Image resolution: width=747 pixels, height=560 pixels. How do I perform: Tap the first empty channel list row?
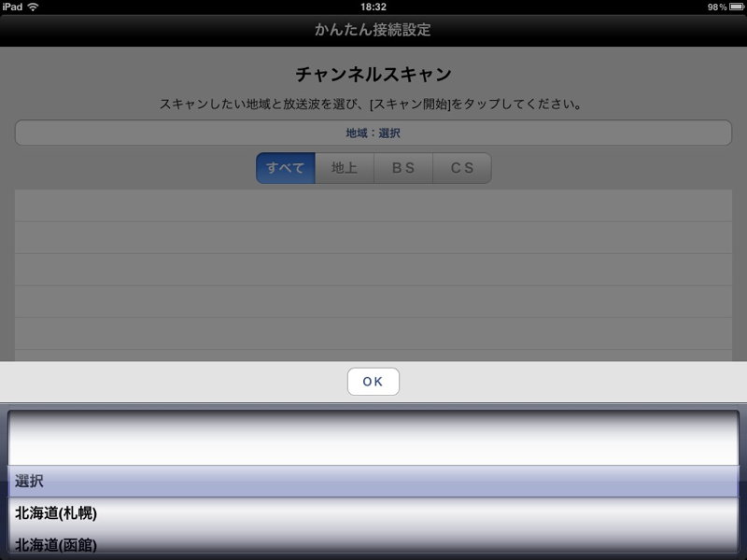[373, 205]
